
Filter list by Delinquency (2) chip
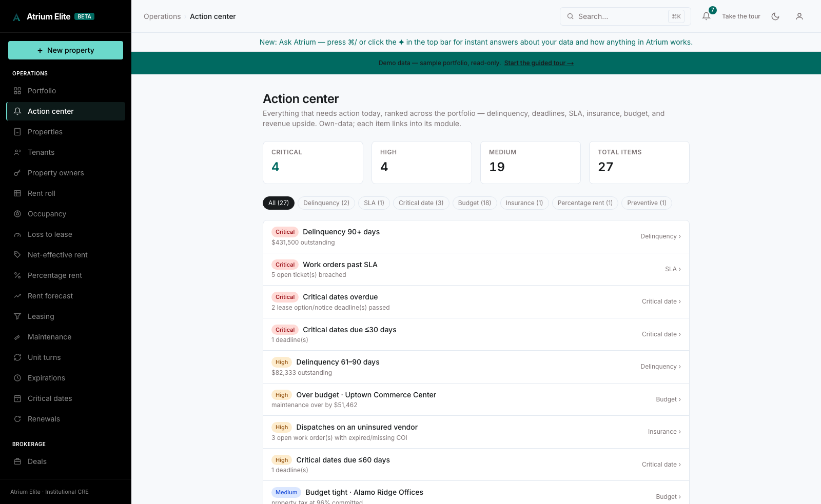tap(326, 203)
